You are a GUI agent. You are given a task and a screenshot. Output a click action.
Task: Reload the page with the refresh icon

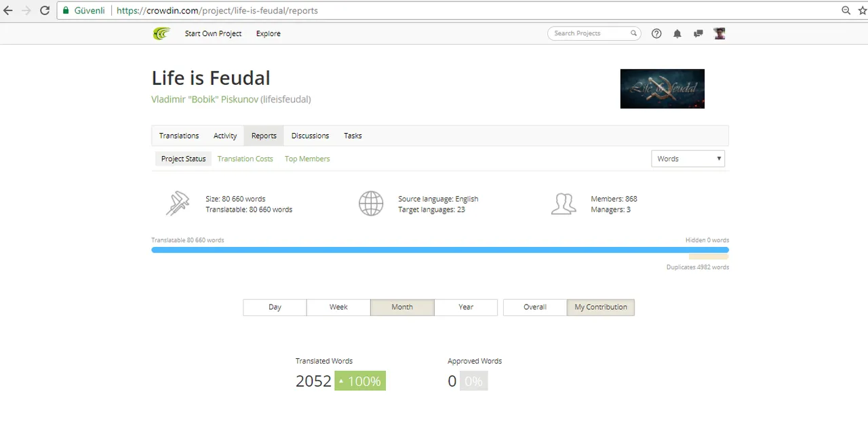(x=44, y=11)
